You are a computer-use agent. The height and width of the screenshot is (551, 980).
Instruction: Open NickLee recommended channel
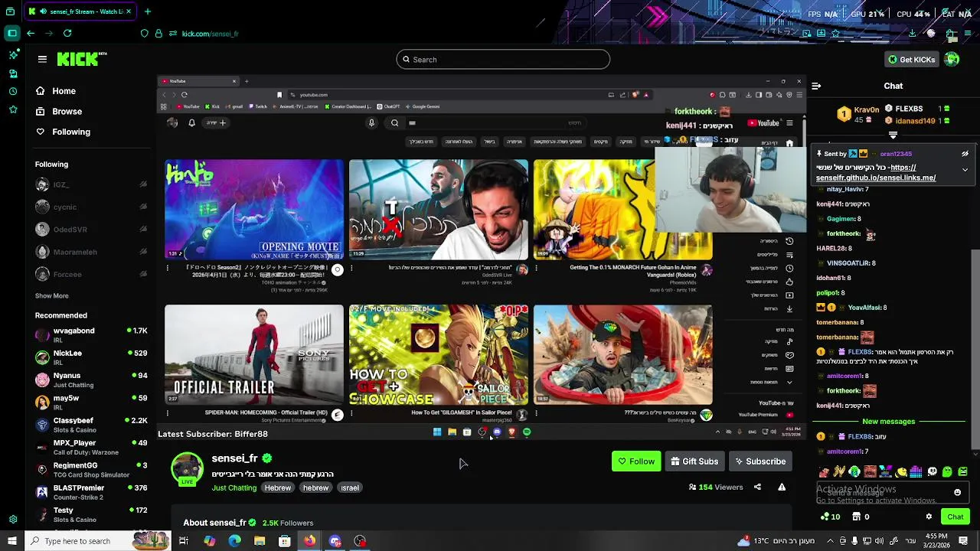[x=91, y=357]
